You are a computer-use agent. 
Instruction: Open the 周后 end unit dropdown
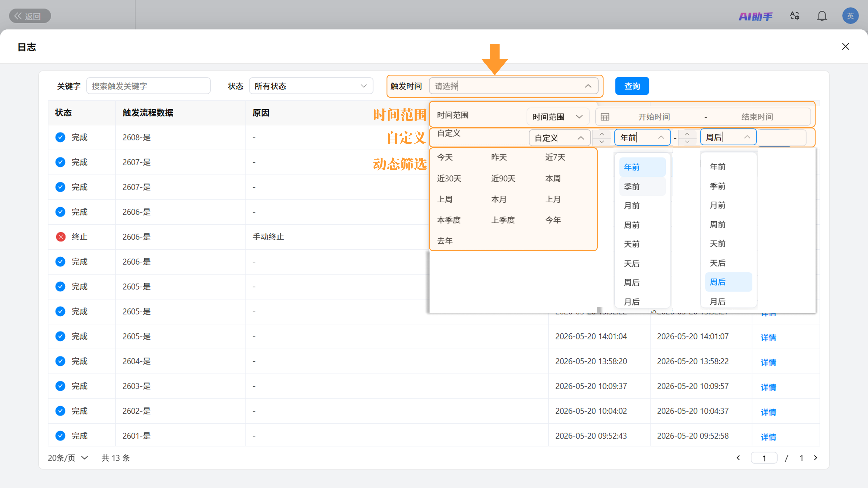(728, 137)
